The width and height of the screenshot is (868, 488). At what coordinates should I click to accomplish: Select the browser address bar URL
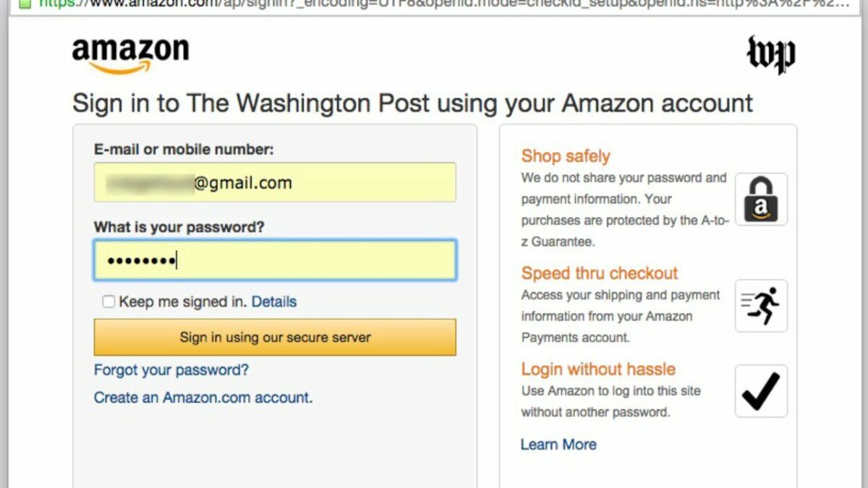[434, 3]
